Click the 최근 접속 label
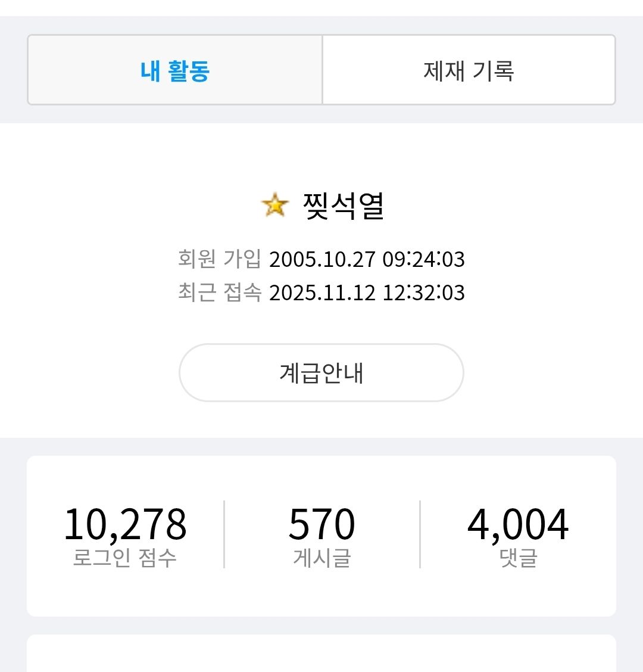643x672 pixels. click(220, 293)
